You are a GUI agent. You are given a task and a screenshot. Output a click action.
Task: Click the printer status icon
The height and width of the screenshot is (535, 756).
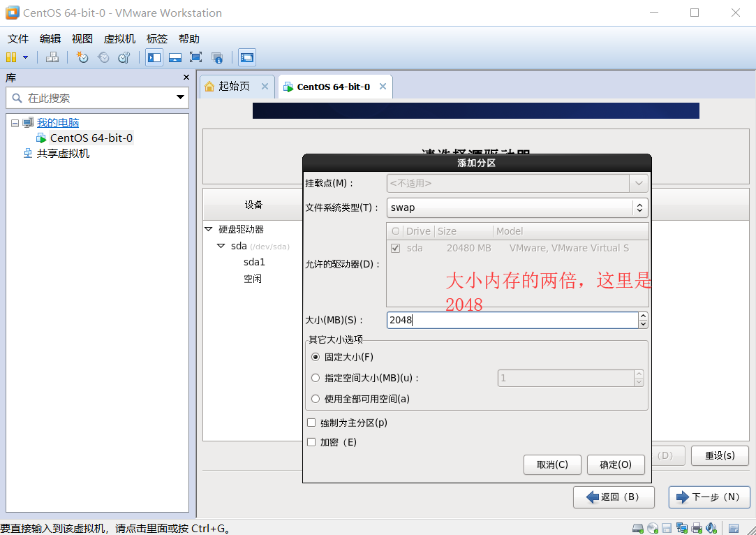pos(697,528)
